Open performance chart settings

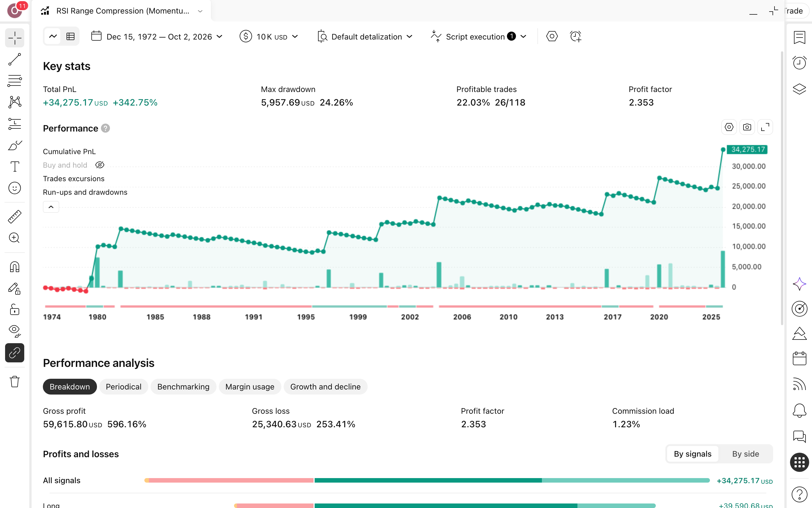coord(729,127)
